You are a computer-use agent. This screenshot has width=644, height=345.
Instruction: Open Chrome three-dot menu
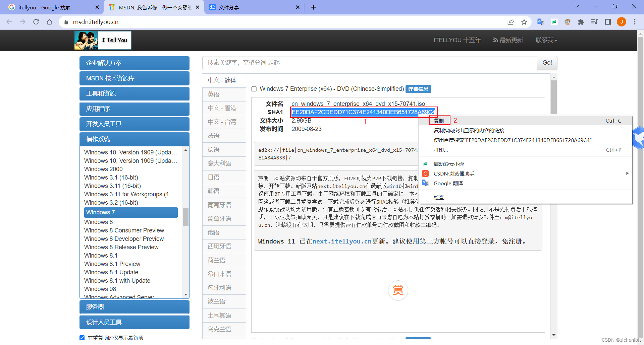635,22
